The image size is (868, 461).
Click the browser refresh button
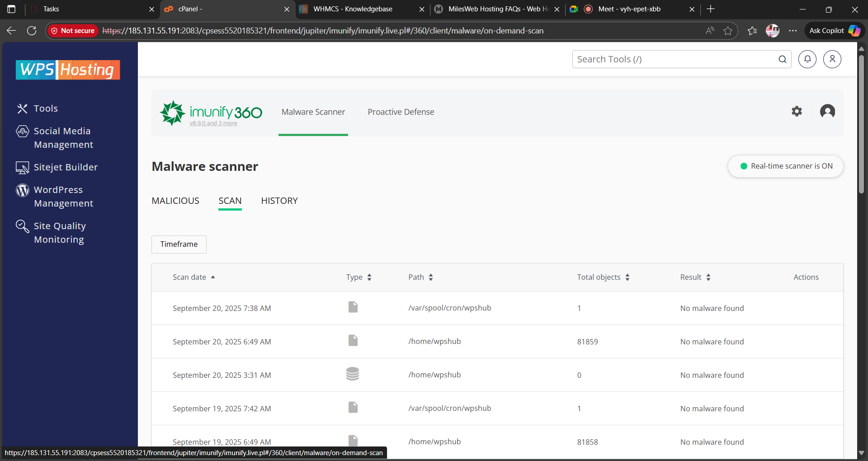tap(32, 31)
